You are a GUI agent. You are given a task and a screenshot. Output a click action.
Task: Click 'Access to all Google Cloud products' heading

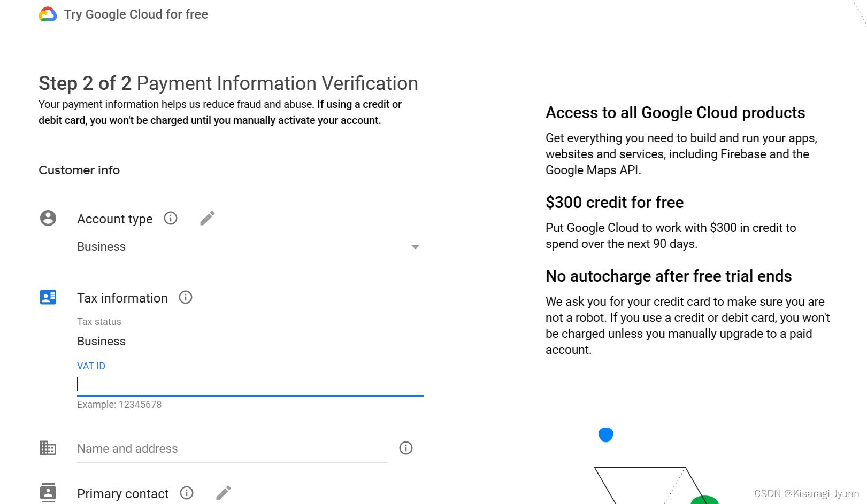tap(676, 113)
